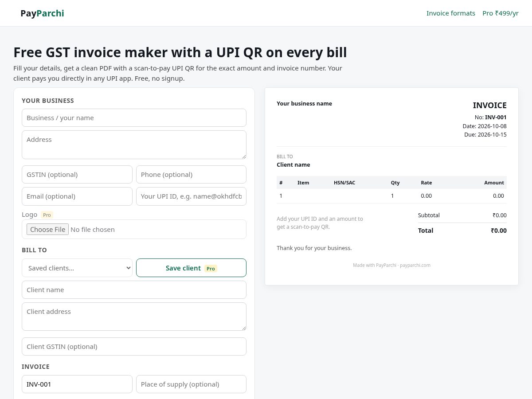Click the scan-to-pay QR hint text

[x=320, y=223]
